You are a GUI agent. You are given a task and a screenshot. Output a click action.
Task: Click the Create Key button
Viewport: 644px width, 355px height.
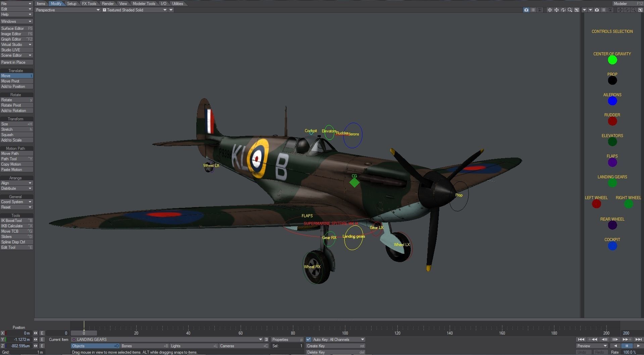pos(335,346)
